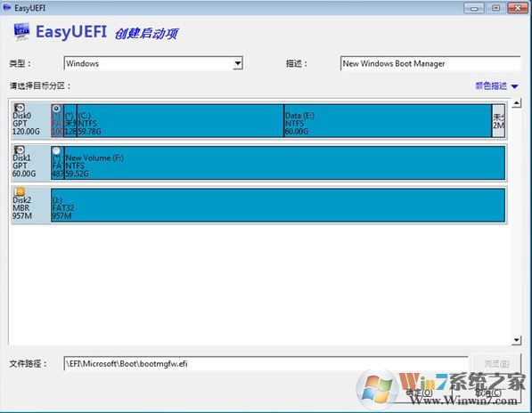The height and width of the screenshot is (413, 532).
Task: Click the 浏览(B) browse button
Action: point(496,364)
